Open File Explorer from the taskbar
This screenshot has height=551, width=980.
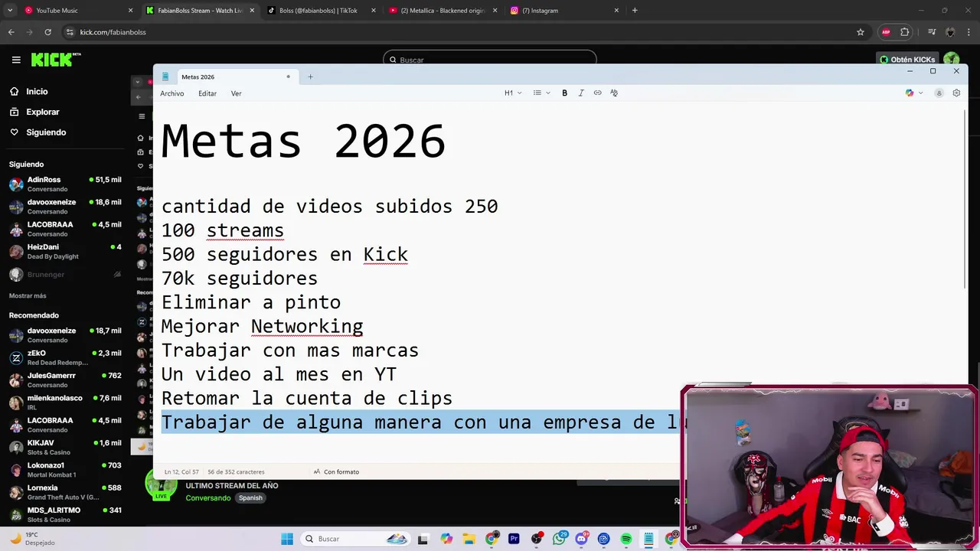[469, 539]
